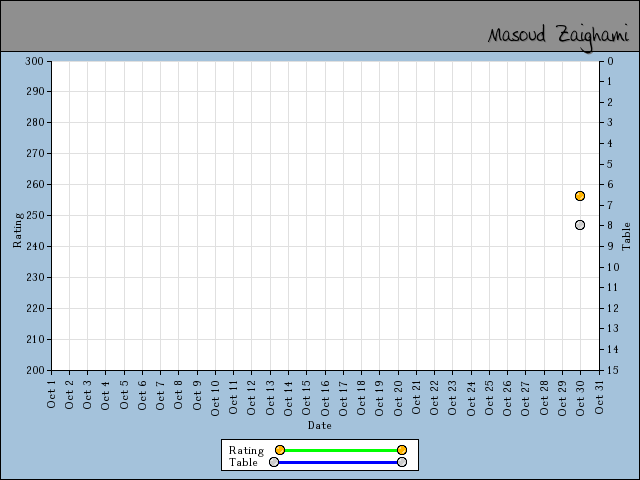This screenshot has width=640, height=480.
Task: Click the "Rating" text in the legend
Action: [x=246, y=450]
